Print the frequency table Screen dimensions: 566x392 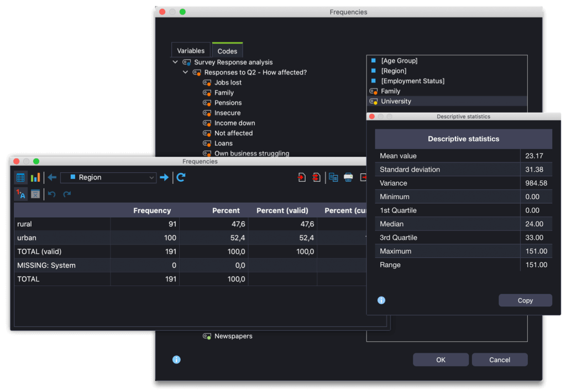click(348, 177)
